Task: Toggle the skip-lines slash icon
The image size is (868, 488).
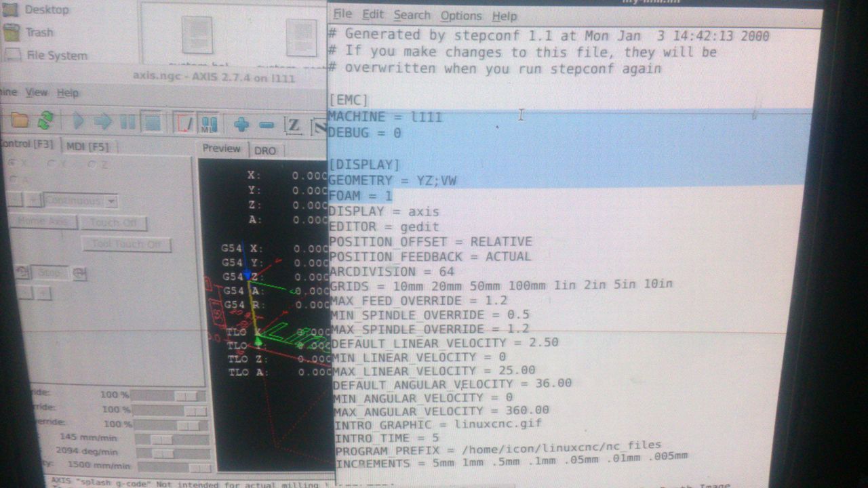Action: coord(185,123)
